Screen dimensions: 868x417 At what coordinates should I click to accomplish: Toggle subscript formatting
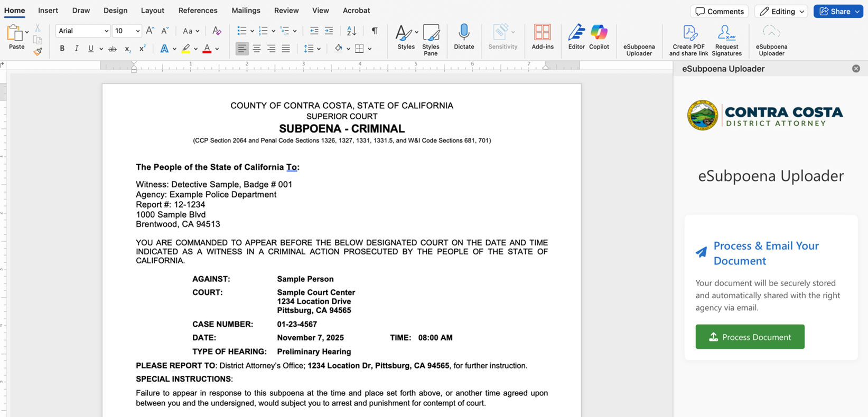pyautogui.click(x=127, y=49)
